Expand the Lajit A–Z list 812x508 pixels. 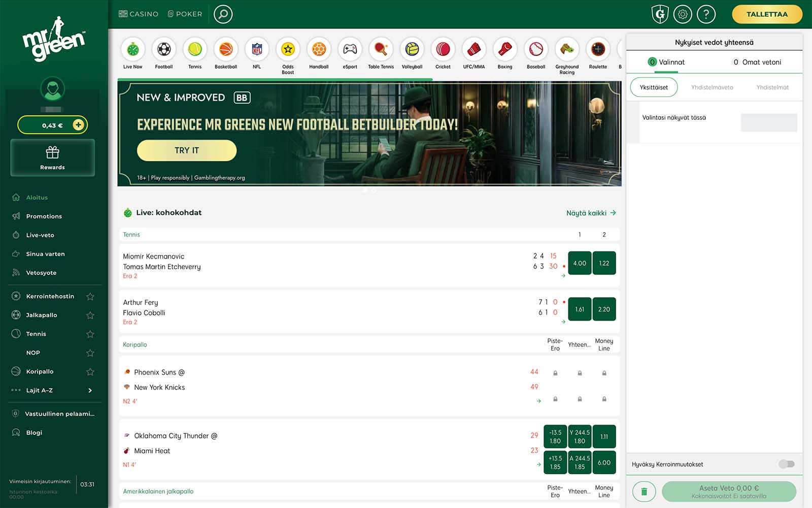90,391
